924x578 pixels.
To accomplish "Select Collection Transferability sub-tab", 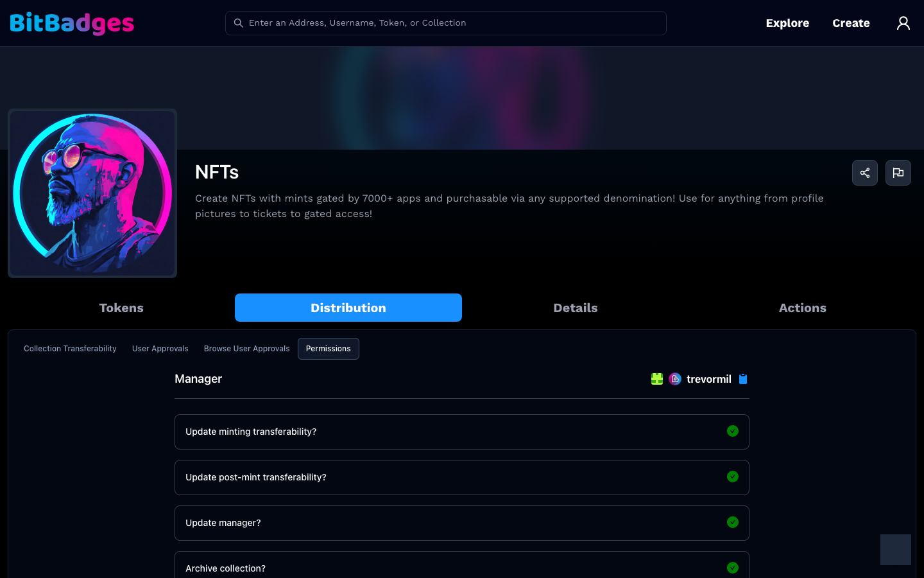I will [x=70, y=349].
